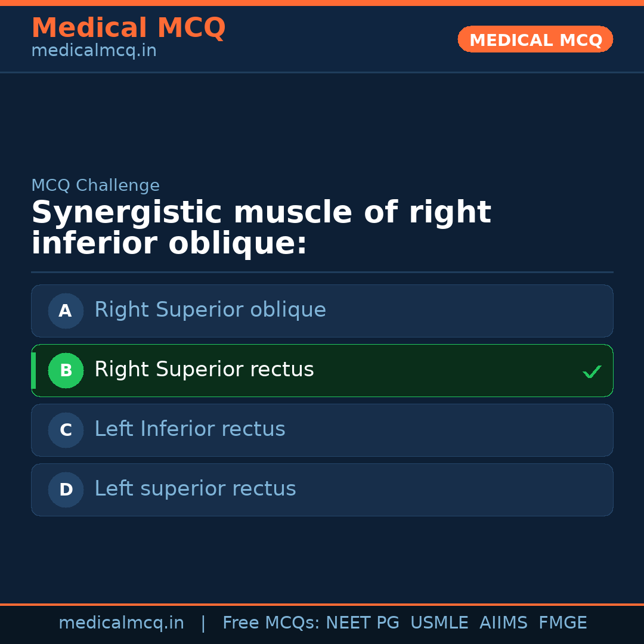
Task: Choose the "Right Superior rectus" answer text
Action: pyautogui.click(x=204, y=370)
